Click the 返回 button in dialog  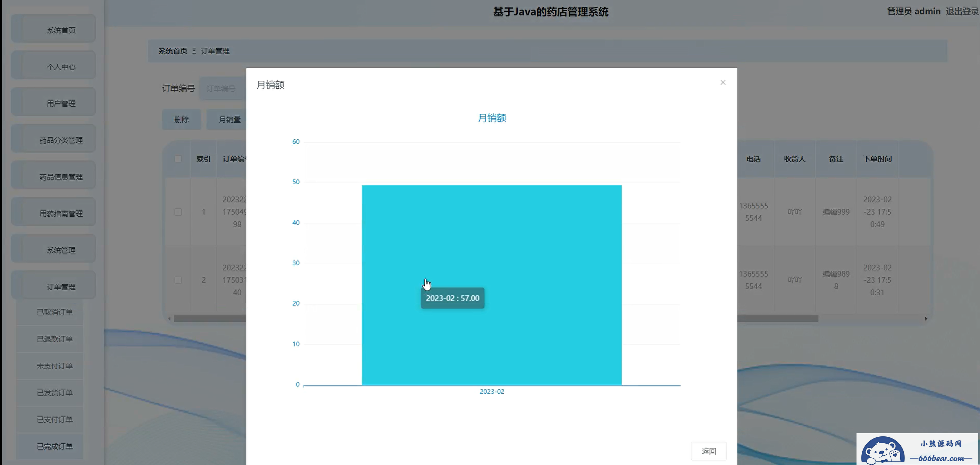pyautogui.click(x=709, y=451)
